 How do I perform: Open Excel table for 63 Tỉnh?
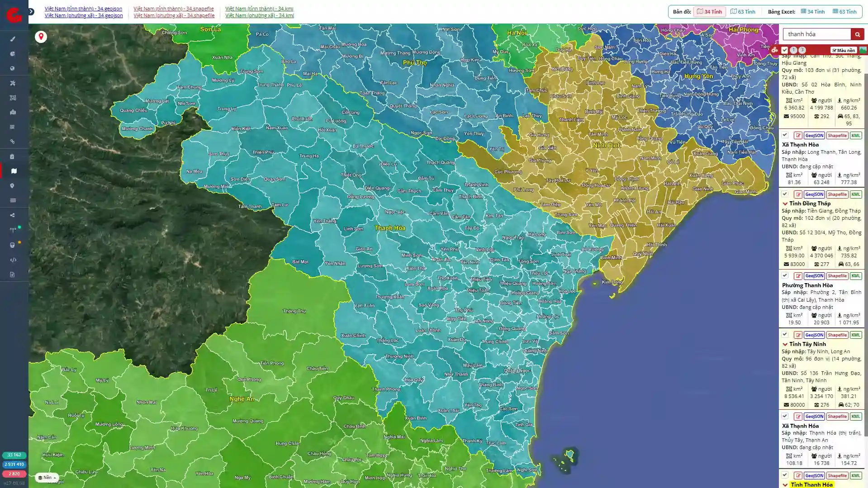click(844, 12)
